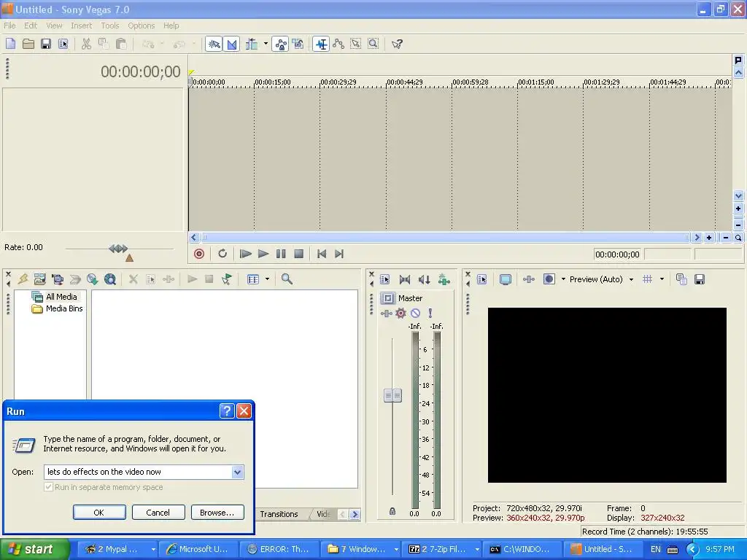Open a project with the folder icon
Image resolution: width=747 pixels, height=560 pixels.
(28, 44)
